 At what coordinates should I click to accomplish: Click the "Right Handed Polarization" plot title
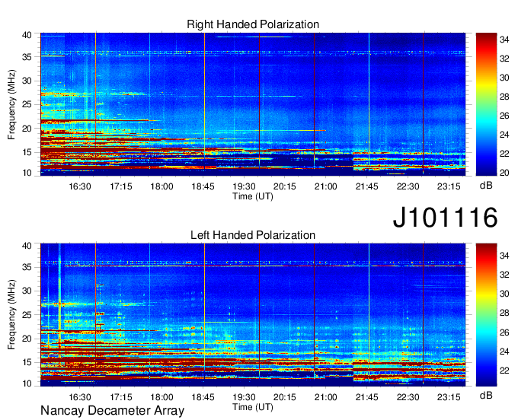(253, 24)
